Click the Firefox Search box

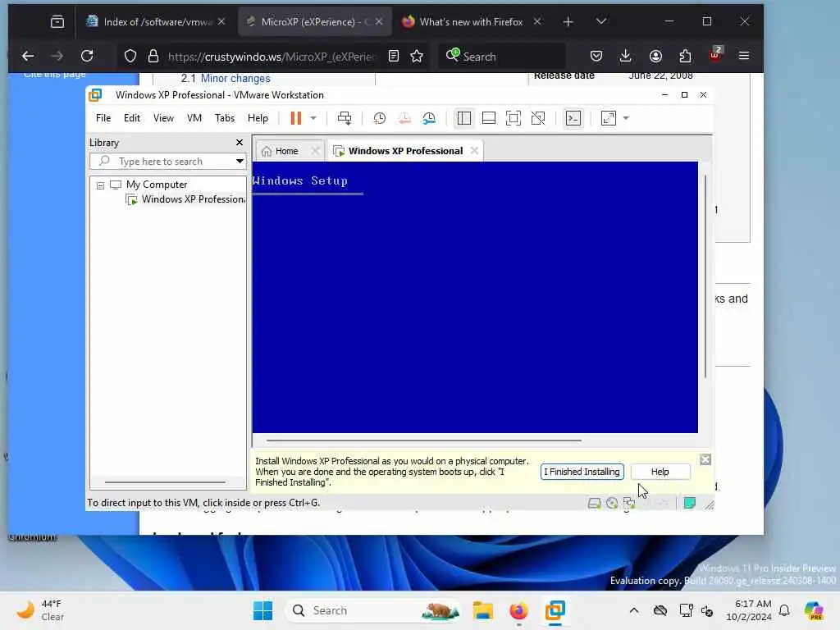tap(502, 57)
